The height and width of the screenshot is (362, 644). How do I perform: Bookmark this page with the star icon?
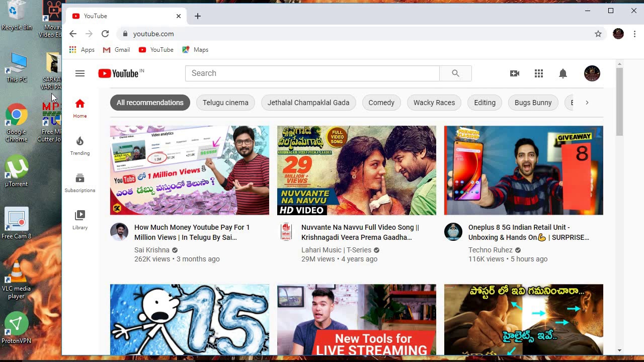tap(598, 34)
